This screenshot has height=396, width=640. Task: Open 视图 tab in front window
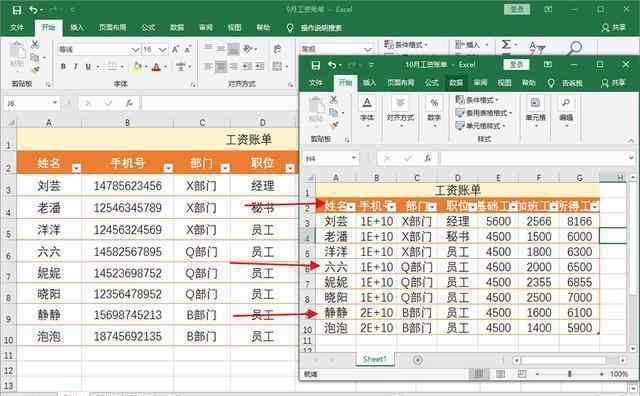click(504, 83)
